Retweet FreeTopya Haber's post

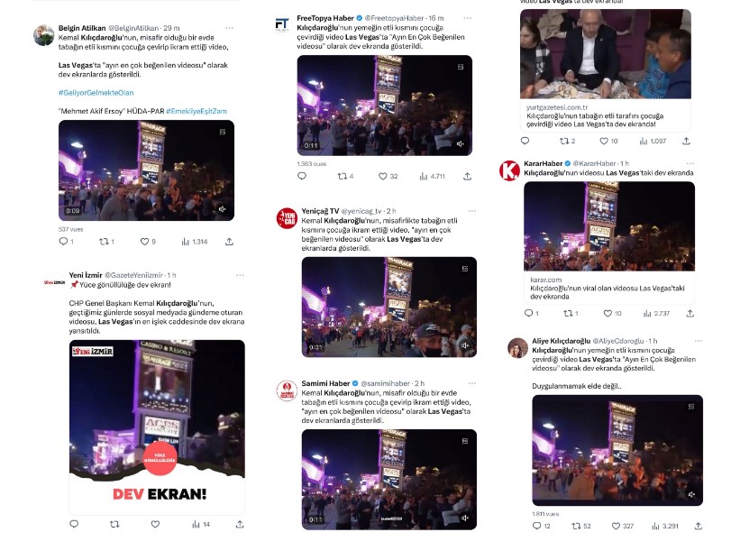pyautogui.click(x=342, y=176)
